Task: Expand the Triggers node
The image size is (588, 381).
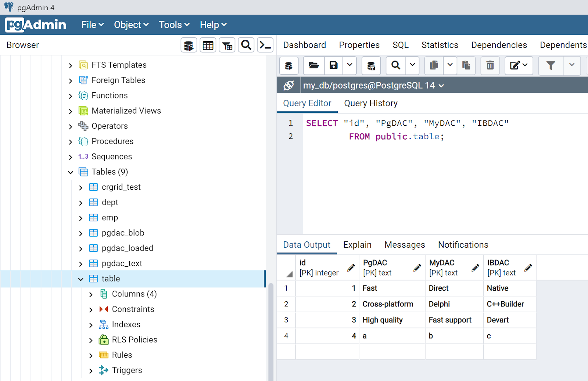Action: [x=91, y=371]
